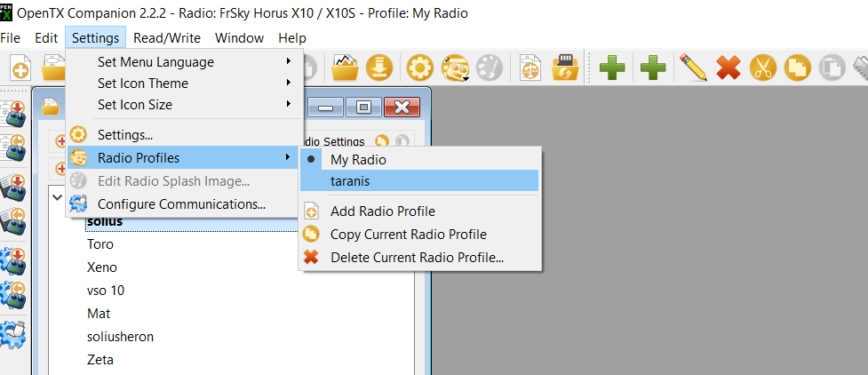Select the My Radio profile radio option
The width and height of the screenshot is (868, 375).
(358, 160)
